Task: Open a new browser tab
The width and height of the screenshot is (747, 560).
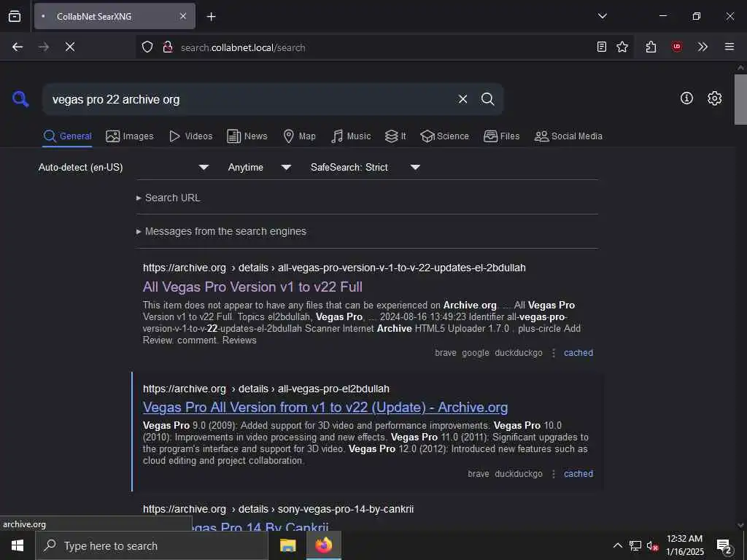Action: click(211, 17)
